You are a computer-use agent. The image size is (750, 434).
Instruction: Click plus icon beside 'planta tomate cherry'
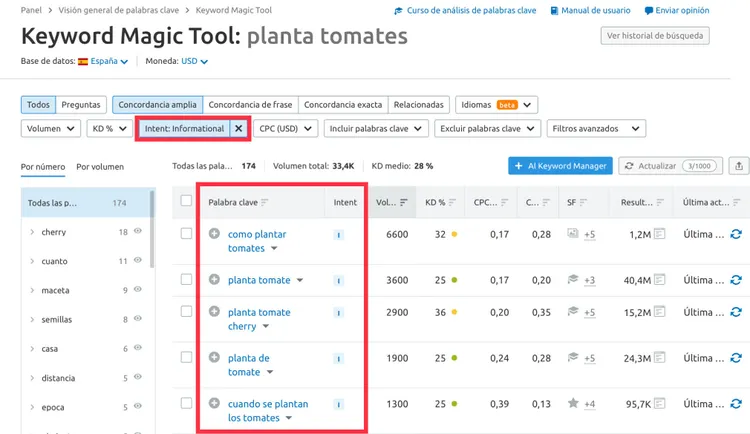click(214, 312)
